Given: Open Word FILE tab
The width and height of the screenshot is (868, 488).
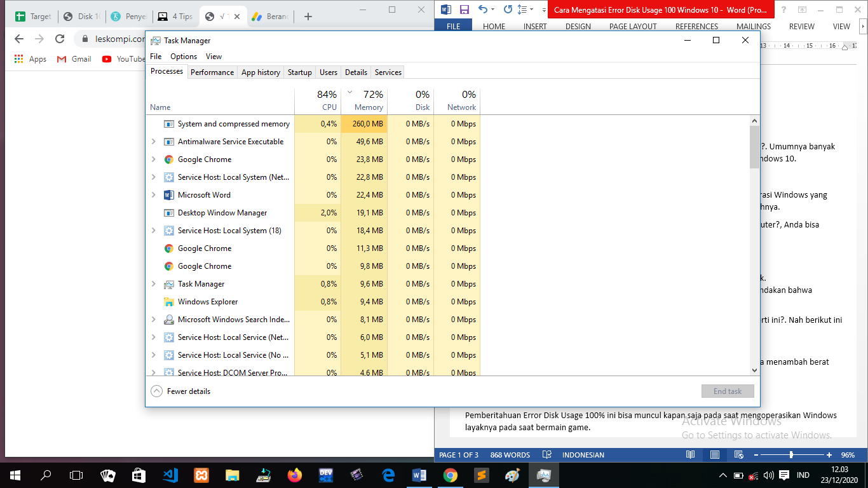Looking at the screenshot, I should pyautogui.click(x=454, y=27).
